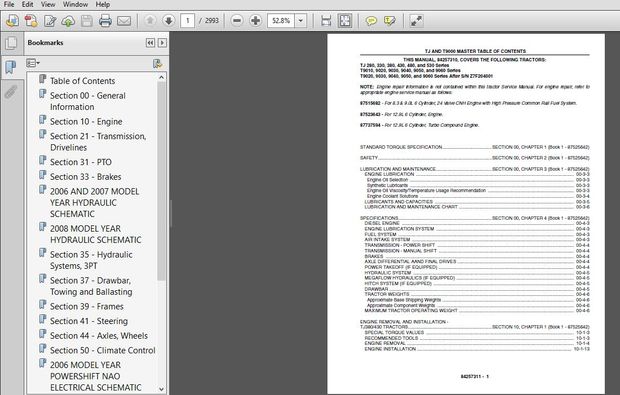Screen dimensions: 620x395
Task: Click the upload to cloud icon
Action: click(x=68, y=21)
